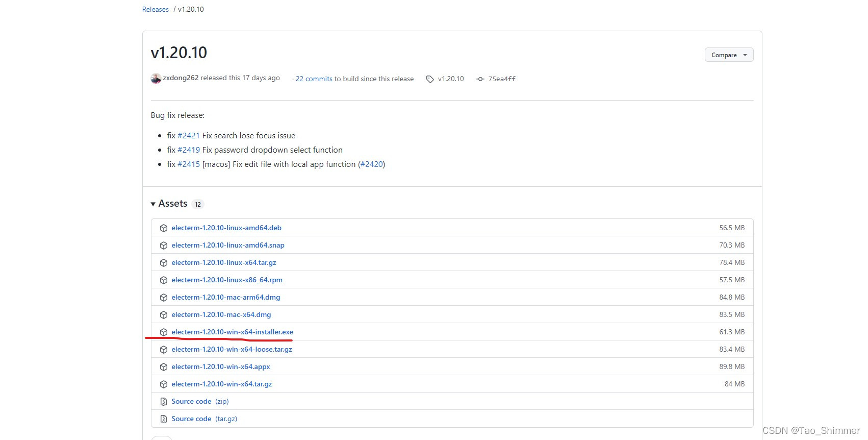The image size is (868, 440).
Task: Open the 22 commits link
Action: coord(314,79)
